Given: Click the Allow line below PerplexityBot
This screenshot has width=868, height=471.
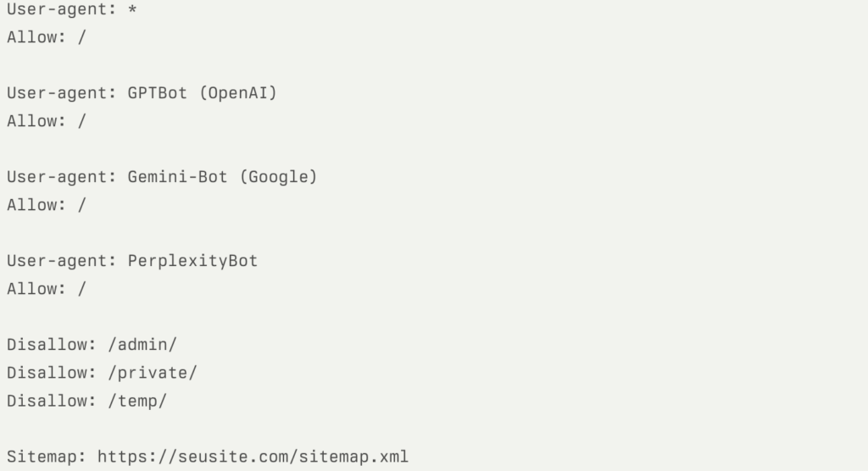Looking at the screenshot, I should click(47, 289).
